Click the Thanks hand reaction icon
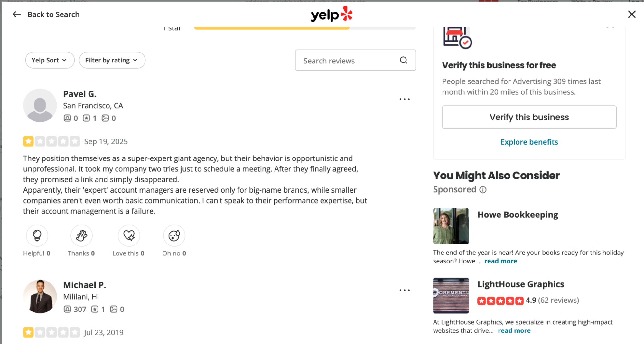This screenshot has width=644, height=344. point(81,235)
